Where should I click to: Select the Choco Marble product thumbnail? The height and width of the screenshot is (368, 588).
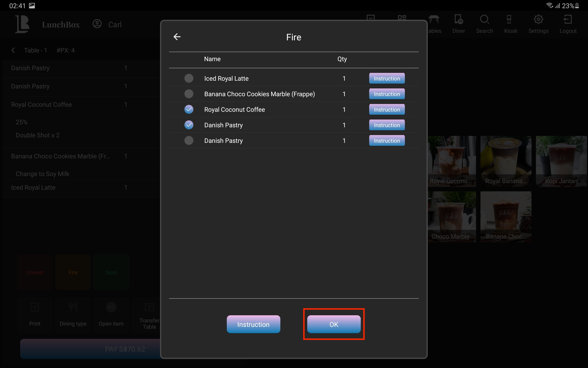tap(451, 217)
